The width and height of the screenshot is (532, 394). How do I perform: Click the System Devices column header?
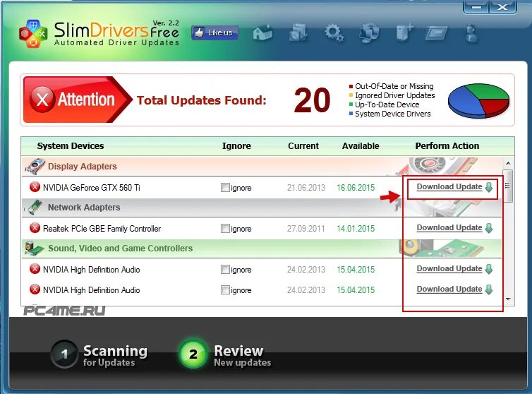pos(71,146)
